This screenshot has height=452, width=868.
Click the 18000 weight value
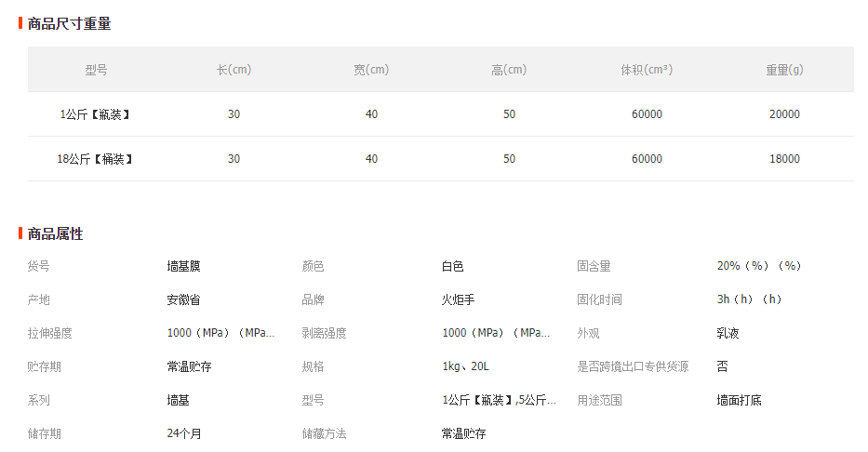point(784,159)
